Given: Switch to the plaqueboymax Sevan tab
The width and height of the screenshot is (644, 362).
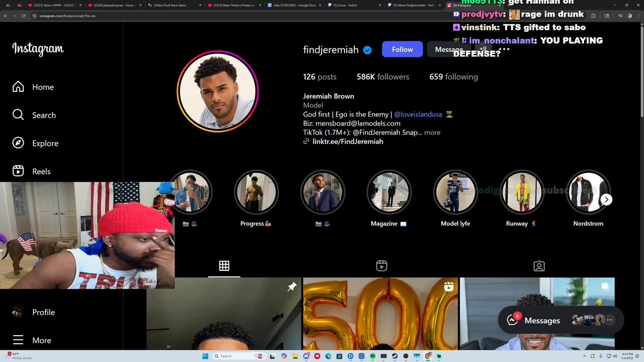Looking at the screenshot, I should coord(116,5).
